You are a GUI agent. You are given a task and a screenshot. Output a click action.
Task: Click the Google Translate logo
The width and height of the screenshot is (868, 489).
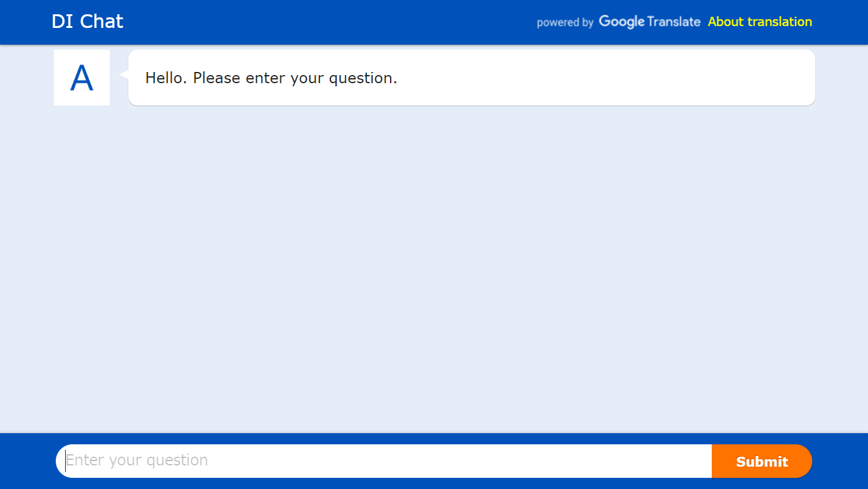point(649,22)
